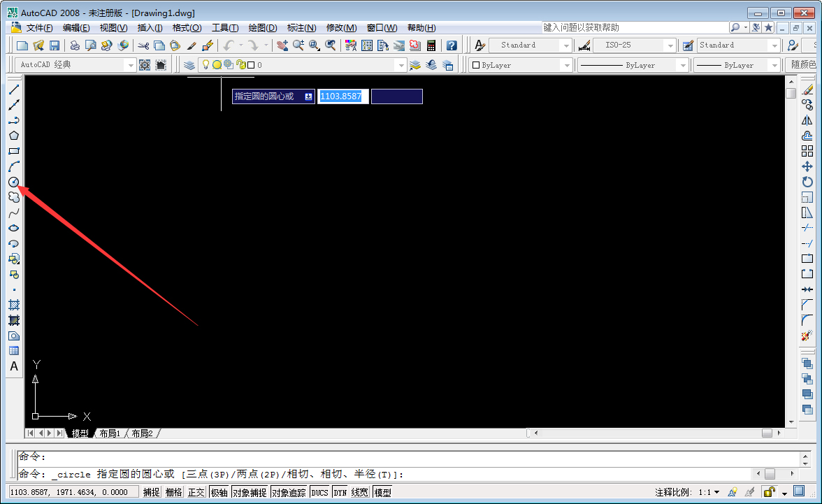Click the horizontal scrollbar right arrow
This screenshot has width=822, height=504.
(x=779, y=433)
